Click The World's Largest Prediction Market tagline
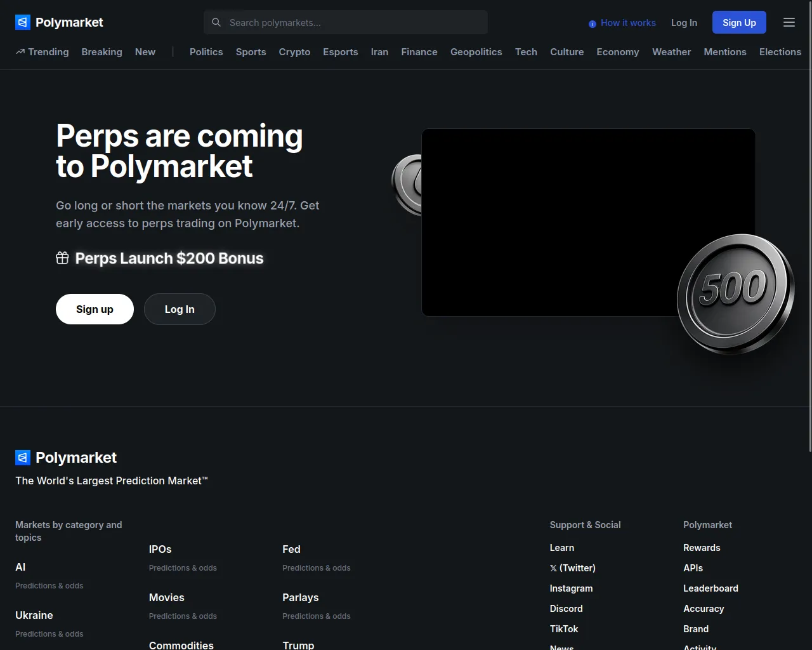The width and height of the screenshot is (812, 650). pyautogui.click(x=112, y=481)
